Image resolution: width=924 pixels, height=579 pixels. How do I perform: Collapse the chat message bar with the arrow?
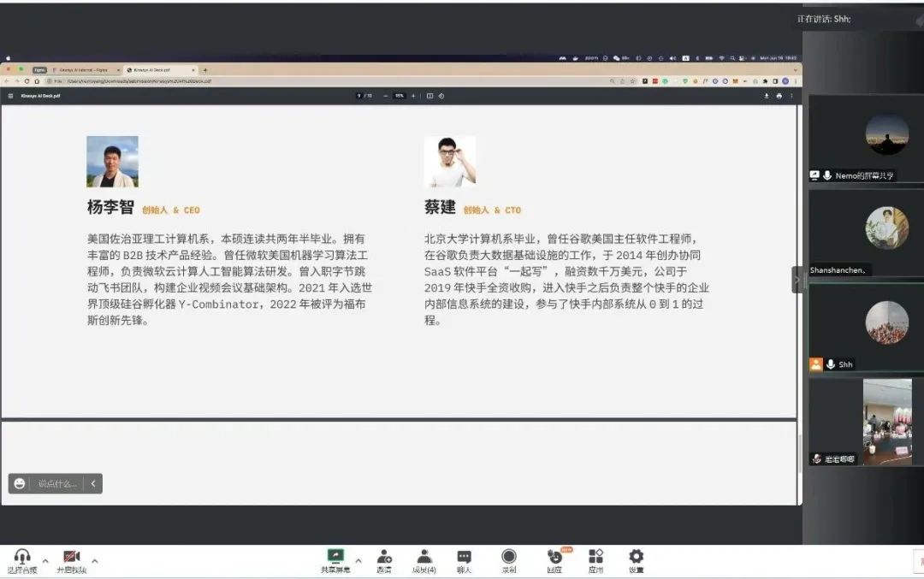point(93,483)
